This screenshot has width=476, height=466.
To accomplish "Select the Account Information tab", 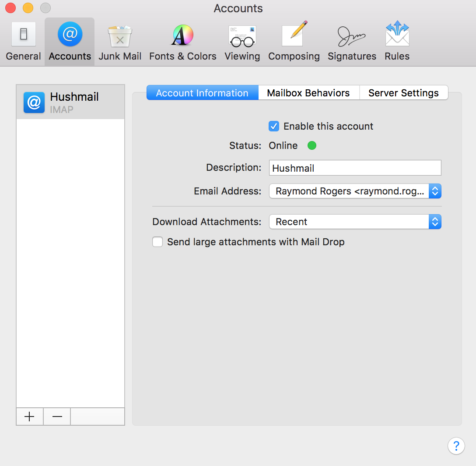I will (202, 93).
